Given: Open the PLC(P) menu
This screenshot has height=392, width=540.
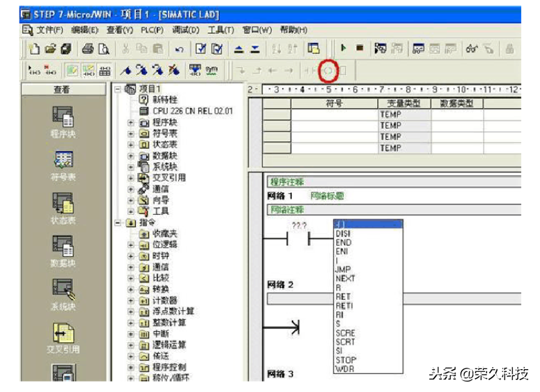Looking at the screenshot, I should click(x=150, y=30).
